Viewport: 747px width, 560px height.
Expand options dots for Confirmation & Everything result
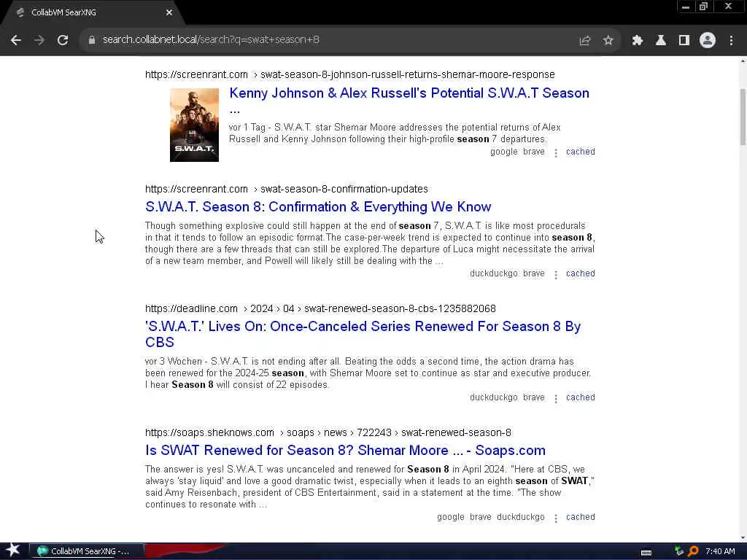pyautogui.click(x=555, y=274)
